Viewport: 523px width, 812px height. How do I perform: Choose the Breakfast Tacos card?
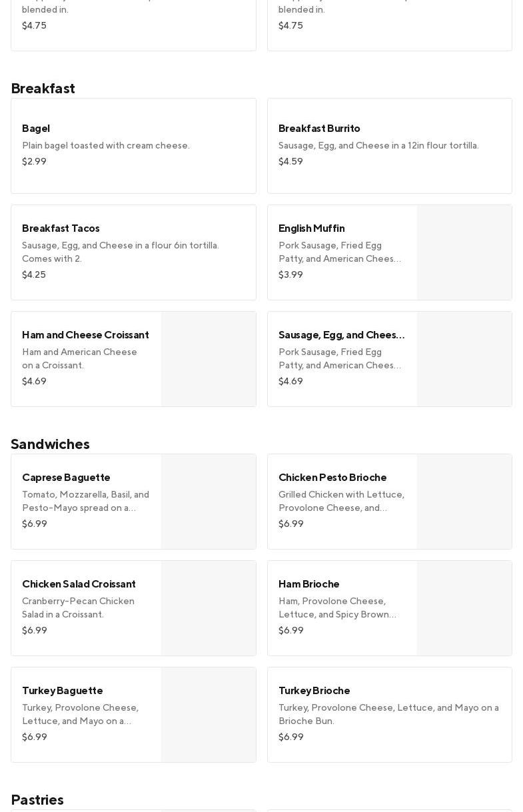tap(133, 252)
